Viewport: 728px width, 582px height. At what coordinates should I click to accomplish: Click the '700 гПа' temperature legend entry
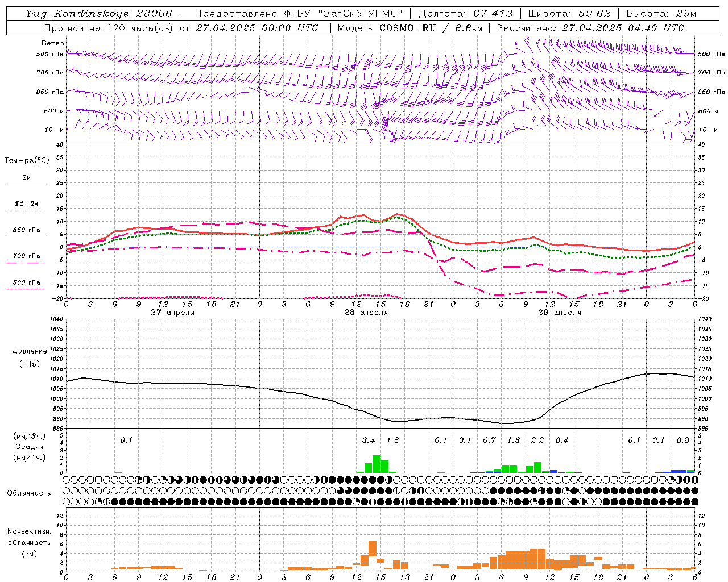[27, 256]
